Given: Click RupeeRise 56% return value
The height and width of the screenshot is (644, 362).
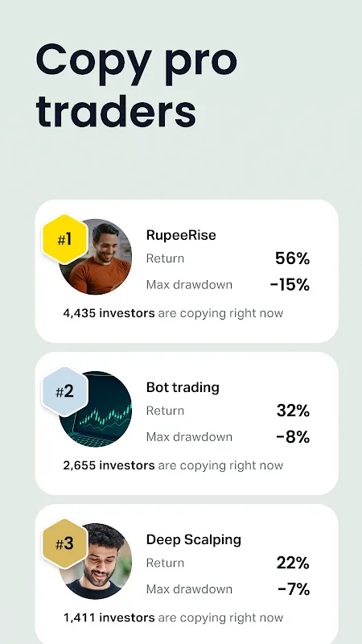Looking at the screenshot, I should [292, 258].
